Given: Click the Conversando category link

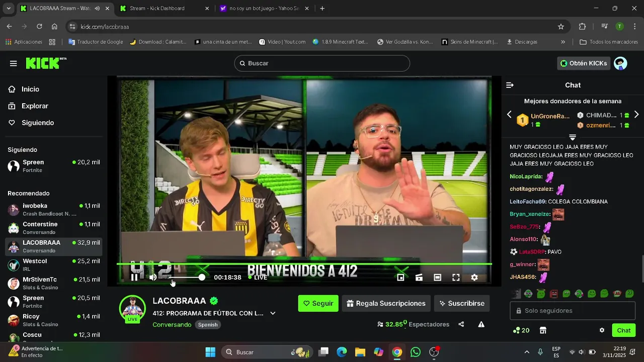Looking at the screenshot, I should pyautogui.click(x=172, y=325).
